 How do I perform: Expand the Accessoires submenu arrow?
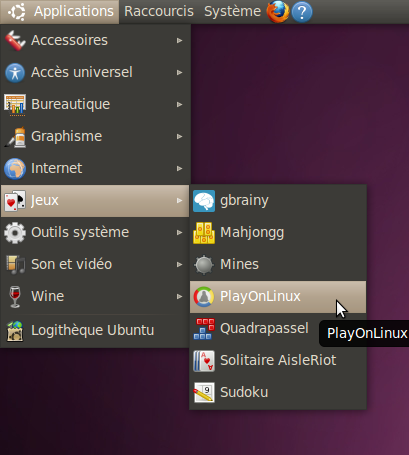[x=180, y=40]
